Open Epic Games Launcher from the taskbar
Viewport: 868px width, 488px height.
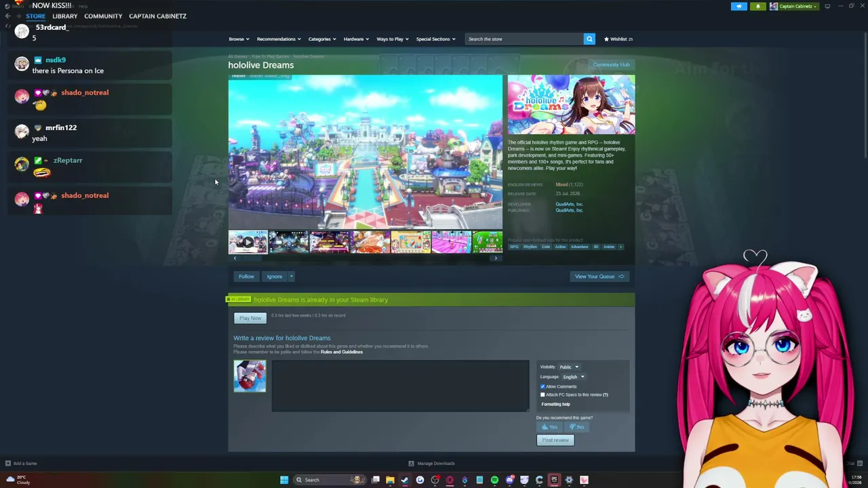pos(554,480)
